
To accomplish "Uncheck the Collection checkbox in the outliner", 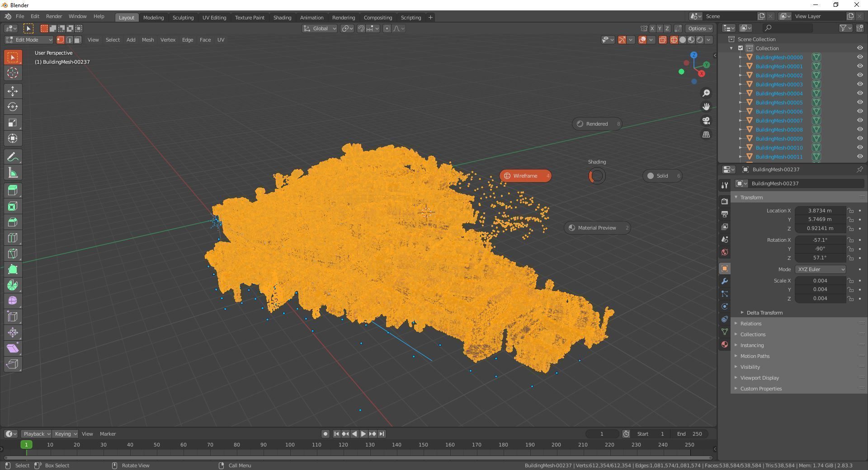I will [741, 48].
